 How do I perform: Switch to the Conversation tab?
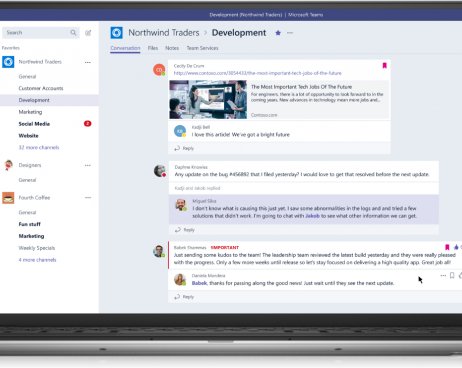click(125, 48)
